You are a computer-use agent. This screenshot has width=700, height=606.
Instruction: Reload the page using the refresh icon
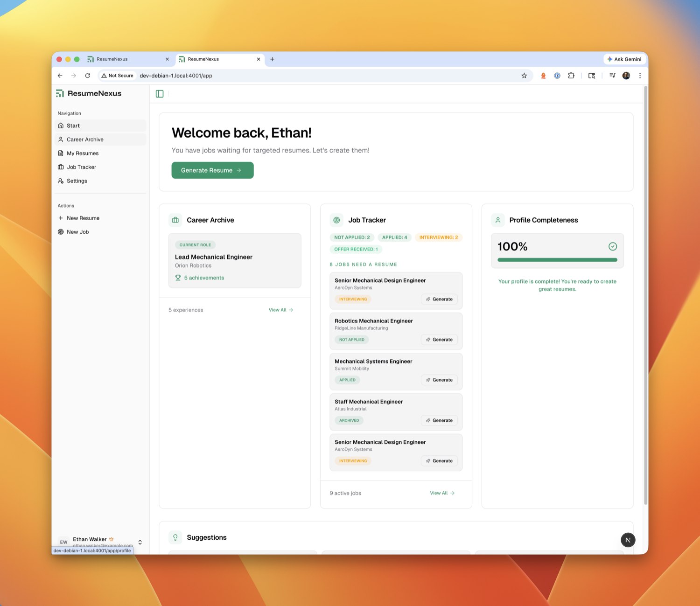(87, 76)
